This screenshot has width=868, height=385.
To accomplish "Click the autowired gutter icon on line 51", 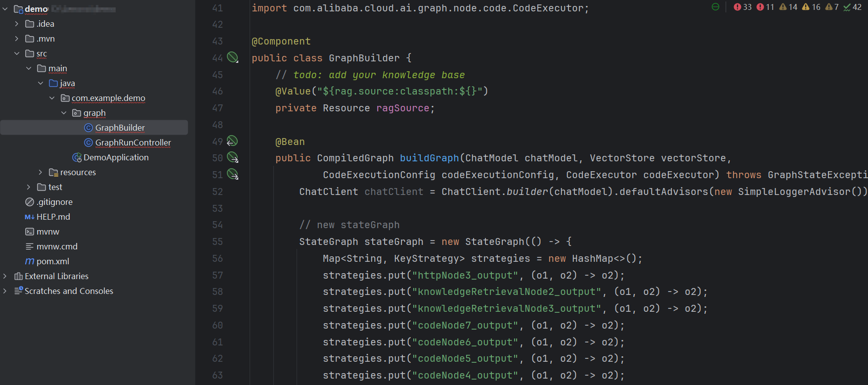I will (x=232, y=174).
